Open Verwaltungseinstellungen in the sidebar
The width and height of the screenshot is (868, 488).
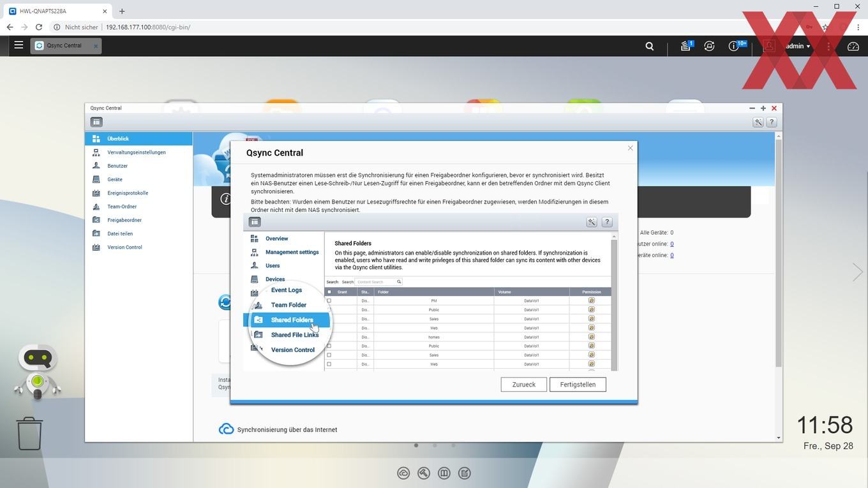click(x=139, y=152)
